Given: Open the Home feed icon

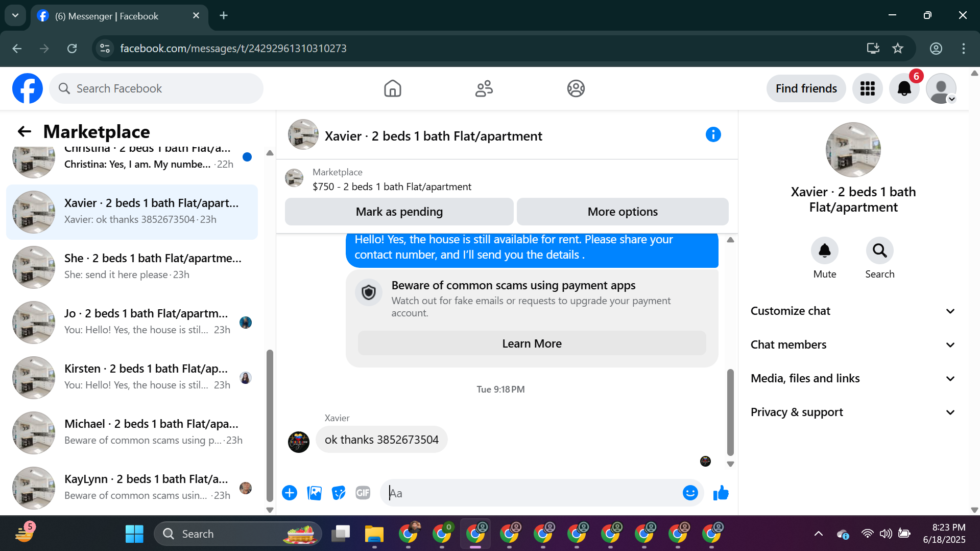Looking at the screenshot, I should tap(392, 88).
